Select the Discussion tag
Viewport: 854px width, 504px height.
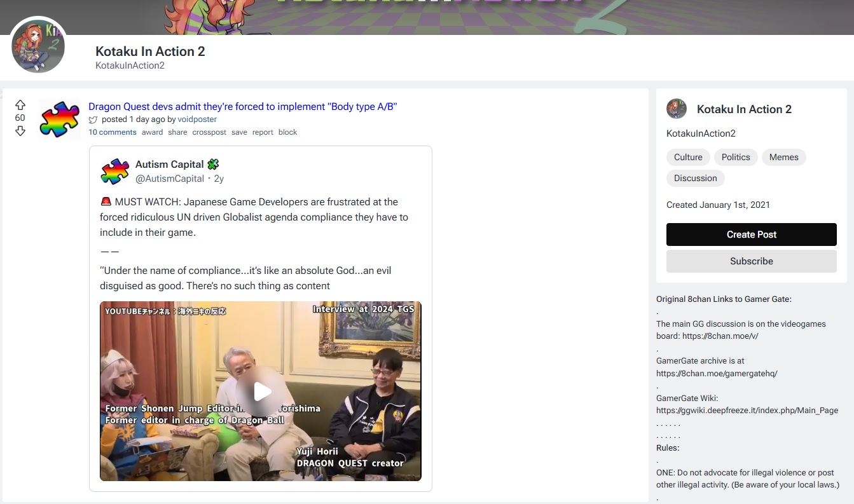[696, 178]
